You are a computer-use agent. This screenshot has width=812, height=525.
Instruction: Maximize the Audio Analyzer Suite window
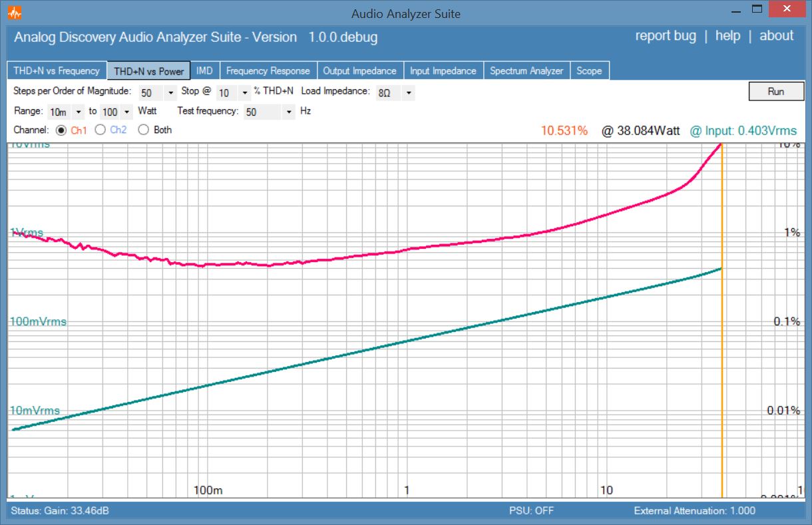tap(757, 9)
